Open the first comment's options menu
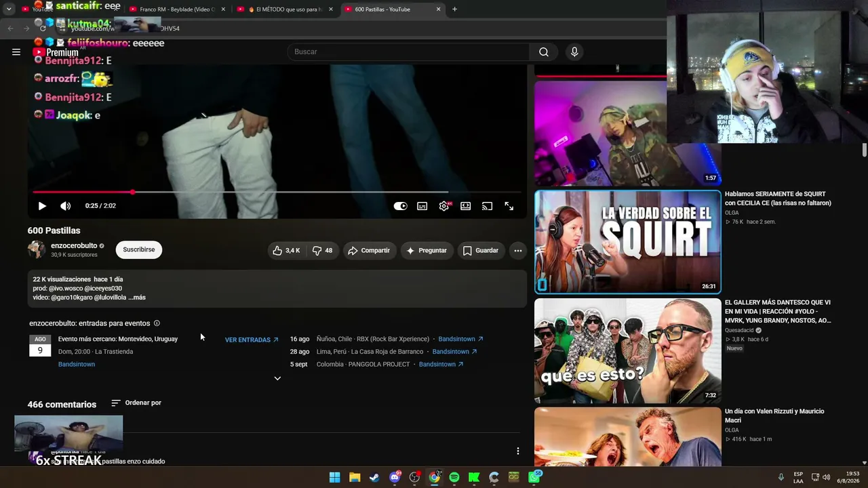The image size is (868, 488). (x=518, y=451)
